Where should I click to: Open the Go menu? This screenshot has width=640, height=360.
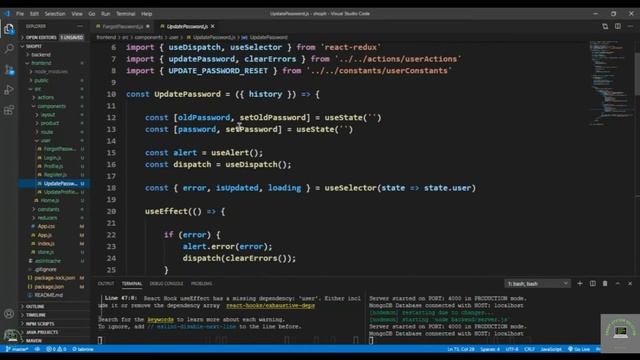click(92, 14)
